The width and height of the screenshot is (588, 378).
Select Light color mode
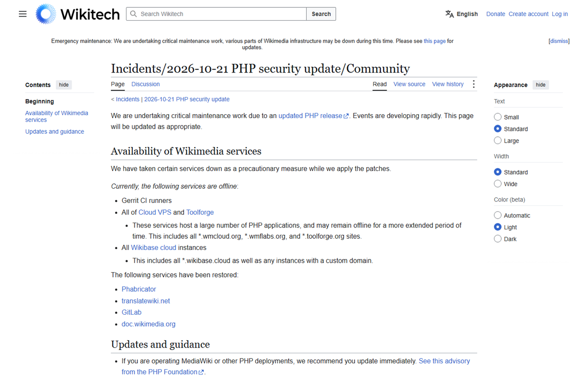tap(498, 227)
